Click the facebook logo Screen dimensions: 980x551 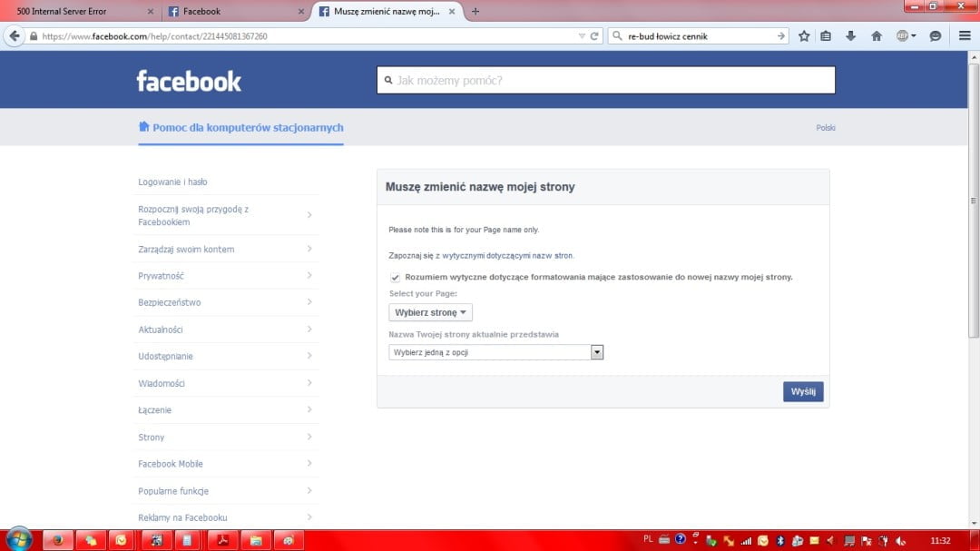[x=189, y=82]
